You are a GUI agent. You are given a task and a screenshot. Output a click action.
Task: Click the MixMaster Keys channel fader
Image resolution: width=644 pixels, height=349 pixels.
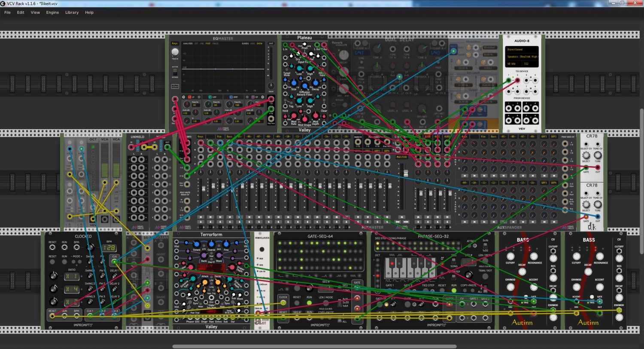click(203, 189)
